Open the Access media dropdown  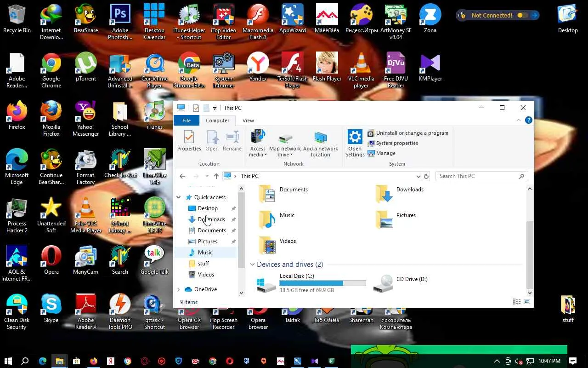[x=258, y=144]
